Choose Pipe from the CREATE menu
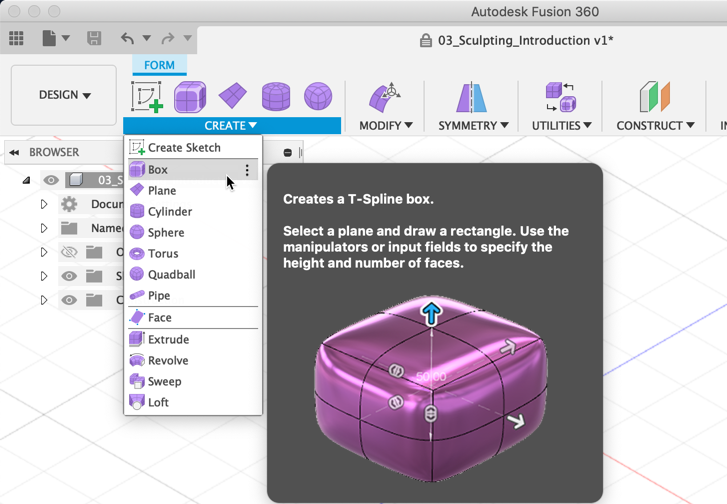The width and height of the screenshot is (727, 504). click(193, 295)
